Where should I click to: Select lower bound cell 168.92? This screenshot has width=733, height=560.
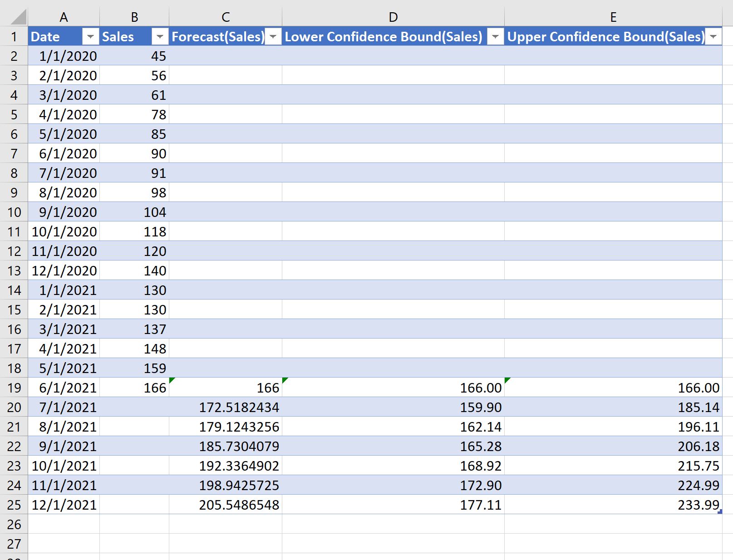393,466
